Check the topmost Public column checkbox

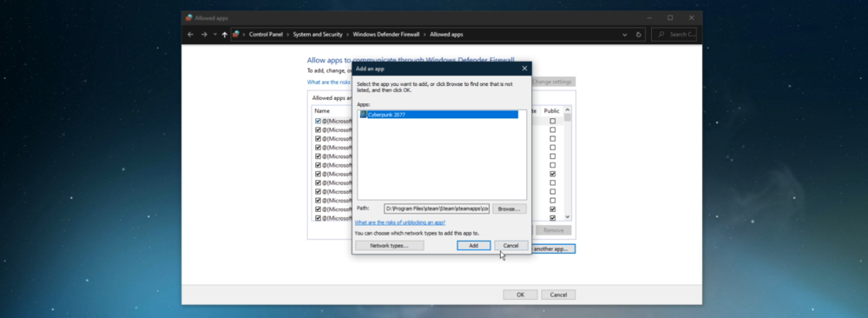click(552, 121)
